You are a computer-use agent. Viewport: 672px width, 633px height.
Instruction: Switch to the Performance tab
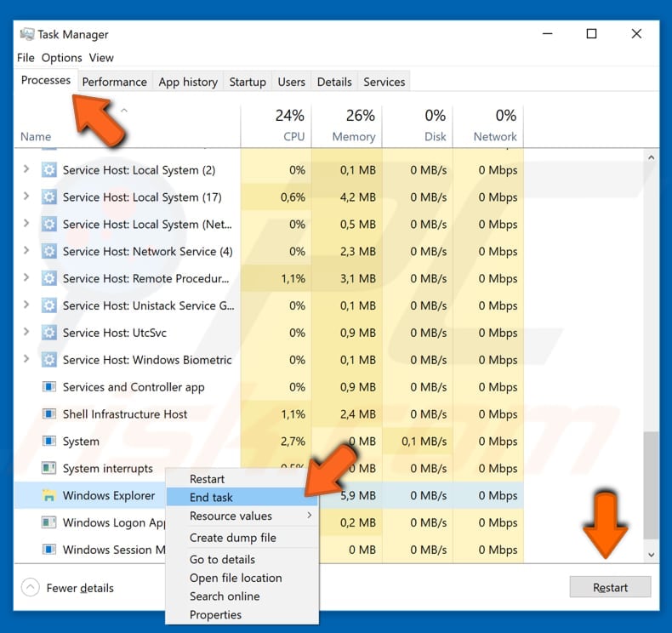115,82
